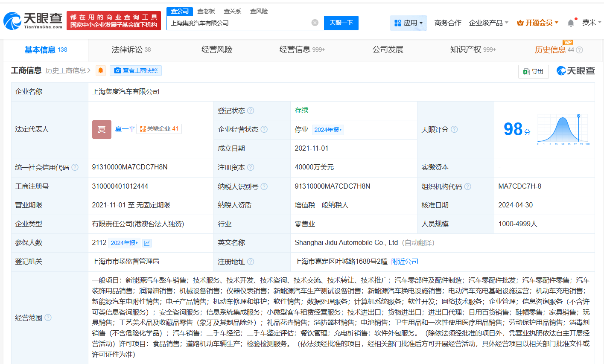The height and width of the screenshot is (364, 604).
Task: Click help icon next to 经营范围
Action: [48, 317]
